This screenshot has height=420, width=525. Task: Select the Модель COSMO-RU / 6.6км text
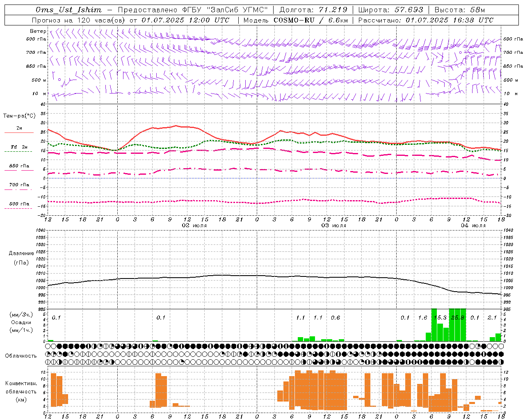(295, 20)
